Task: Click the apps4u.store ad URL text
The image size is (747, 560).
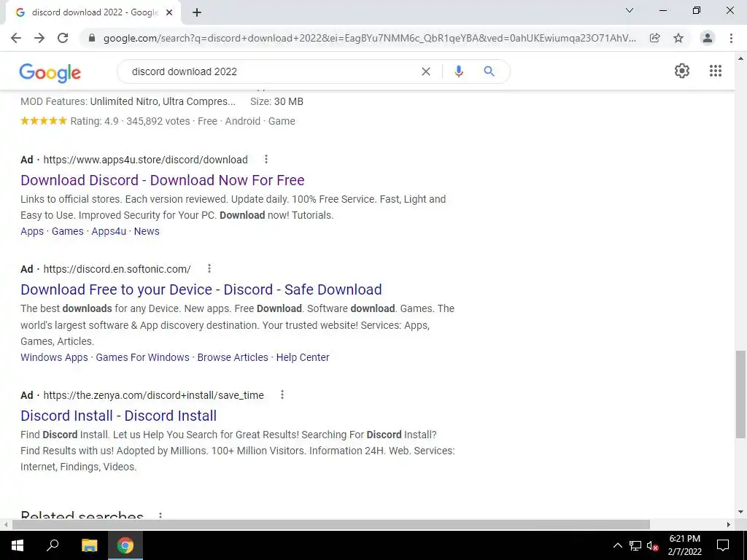Action: (x=145, y=160)
